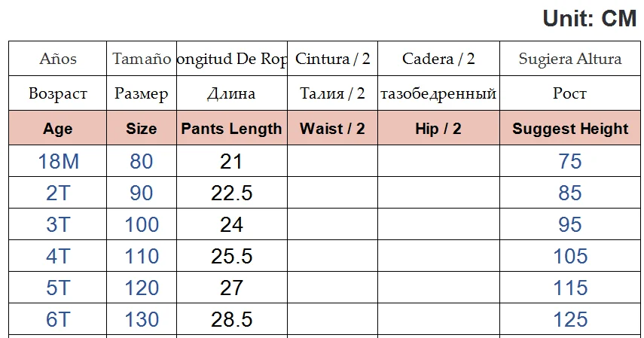Image resolution: width=644 pixels, height=338 pixels.
Task: Click the Spanish 'Años' header cell
Action: (58, 59)
